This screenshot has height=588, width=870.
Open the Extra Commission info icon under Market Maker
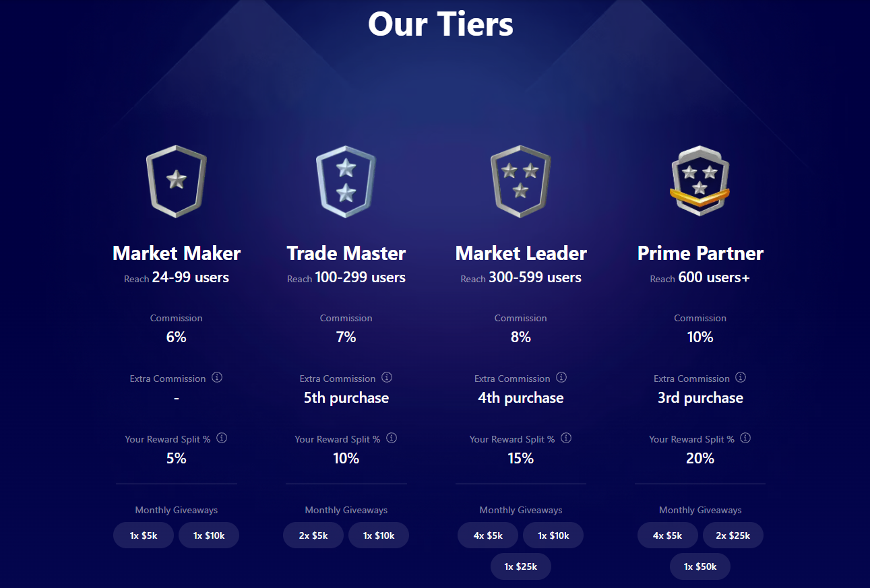click(x=217, y=378)
